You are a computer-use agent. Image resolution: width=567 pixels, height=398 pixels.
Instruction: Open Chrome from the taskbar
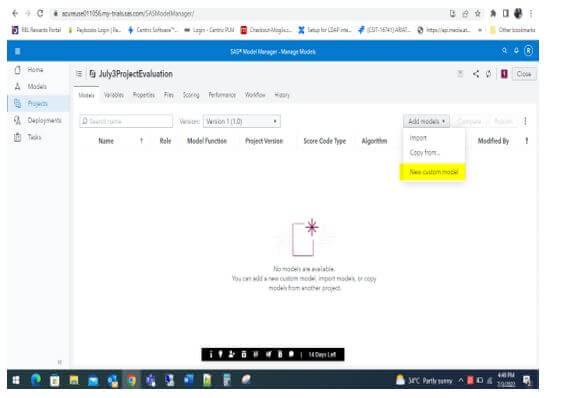(x=132, y=380)
